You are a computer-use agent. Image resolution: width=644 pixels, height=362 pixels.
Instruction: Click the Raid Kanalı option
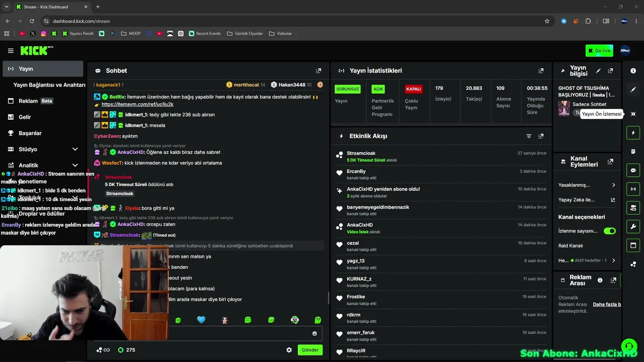(571, 246)
